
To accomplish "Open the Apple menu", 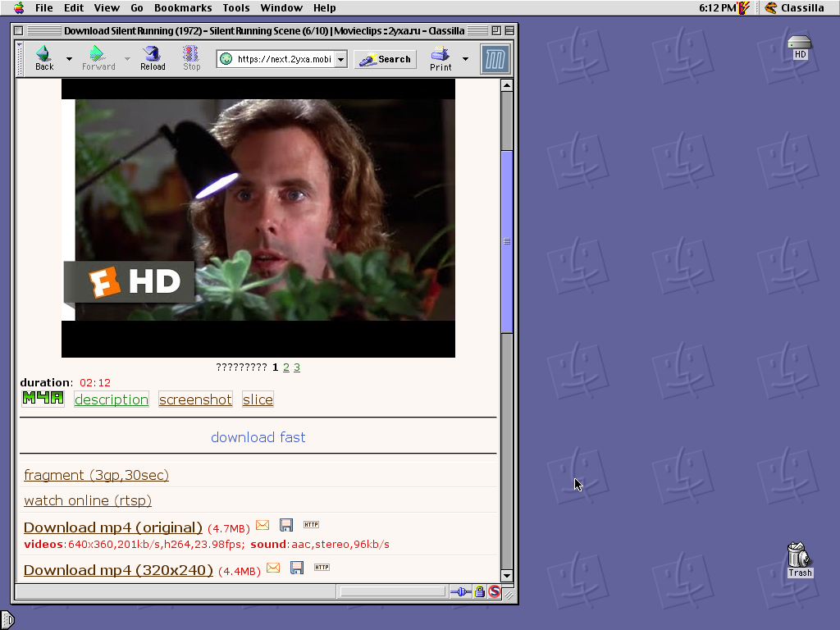I will click(19, 7).
